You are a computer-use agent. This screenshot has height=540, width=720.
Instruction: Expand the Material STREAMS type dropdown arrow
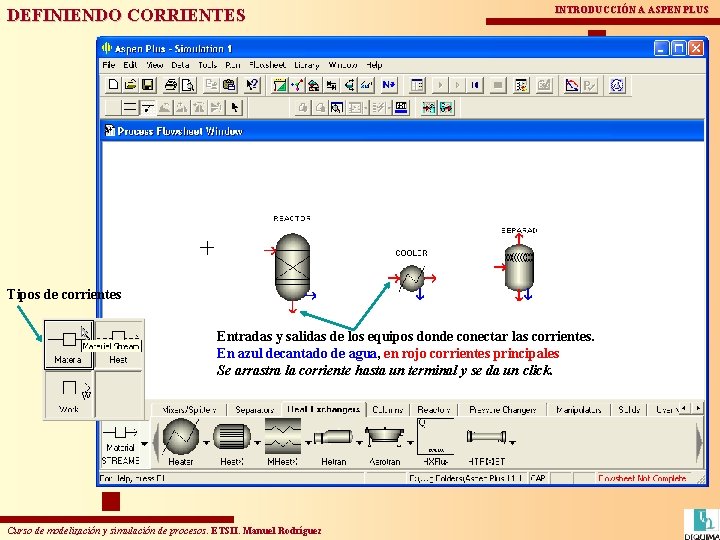click(x=145, y=444)
